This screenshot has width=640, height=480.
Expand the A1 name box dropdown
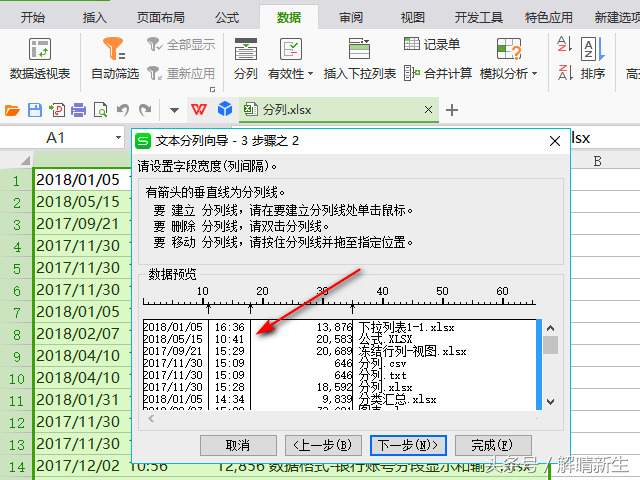[x=118, y=138]
